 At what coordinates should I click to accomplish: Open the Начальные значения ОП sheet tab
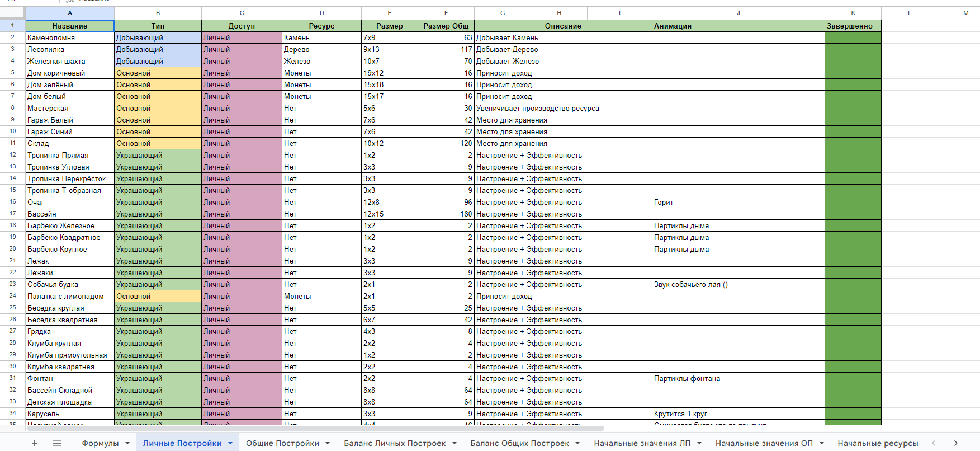[x=764, y=443]
